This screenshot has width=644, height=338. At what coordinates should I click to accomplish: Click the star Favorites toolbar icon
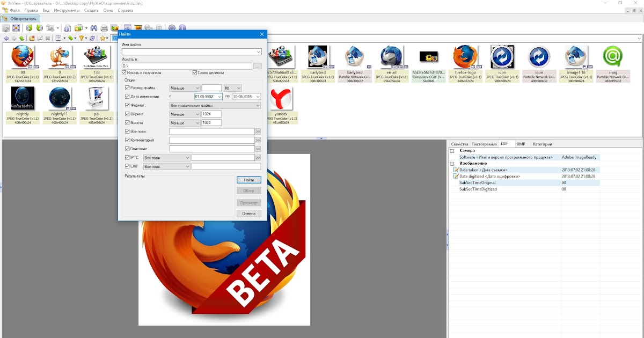pos(103,38)
